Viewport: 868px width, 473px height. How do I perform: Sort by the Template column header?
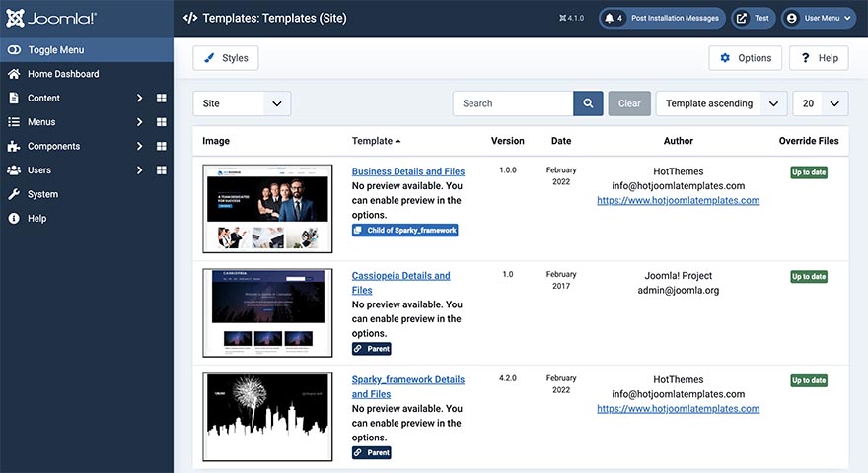377,141
